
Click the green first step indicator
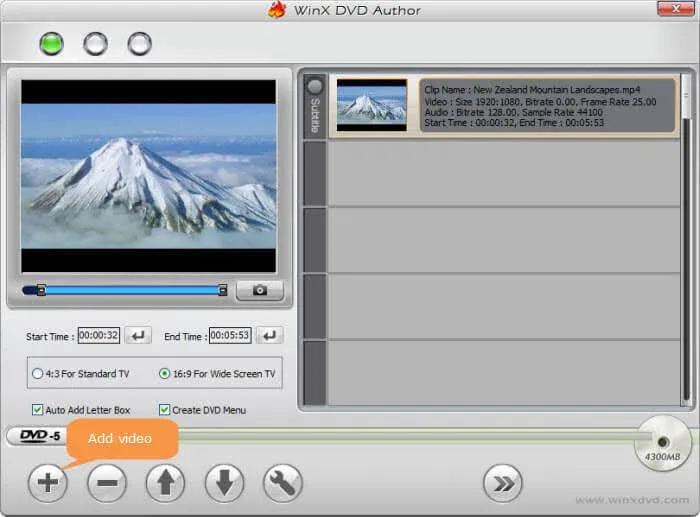click(51, 44)
